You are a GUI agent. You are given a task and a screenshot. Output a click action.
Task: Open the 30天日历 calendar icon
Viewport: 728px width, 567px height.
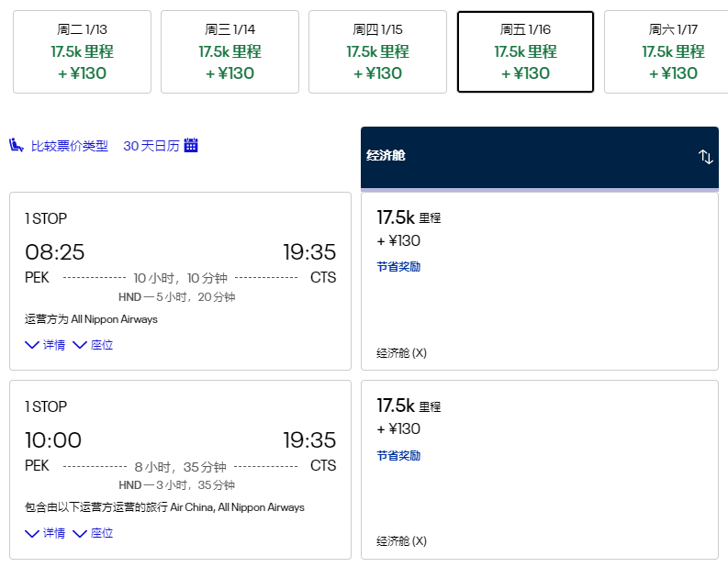pyautogui.click(x=191, y=145)
